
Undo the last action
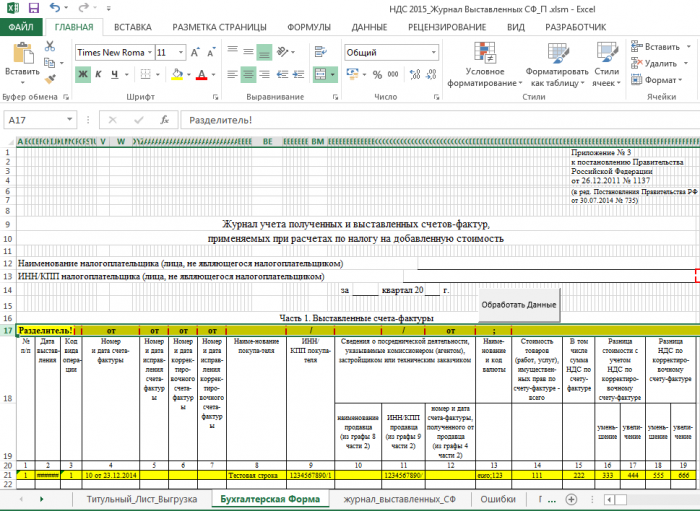pyautogui.click(x=55, y=8)
